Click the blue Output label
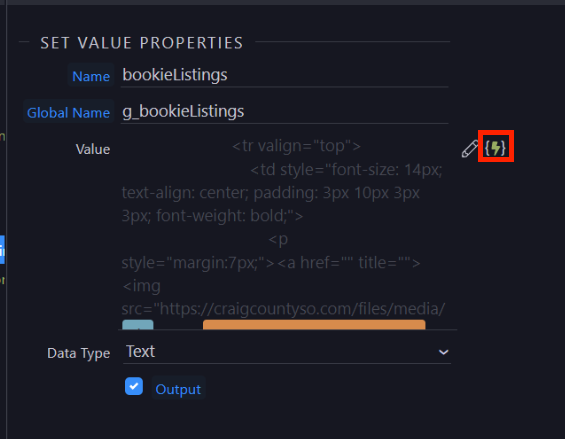 click(178, 389)
